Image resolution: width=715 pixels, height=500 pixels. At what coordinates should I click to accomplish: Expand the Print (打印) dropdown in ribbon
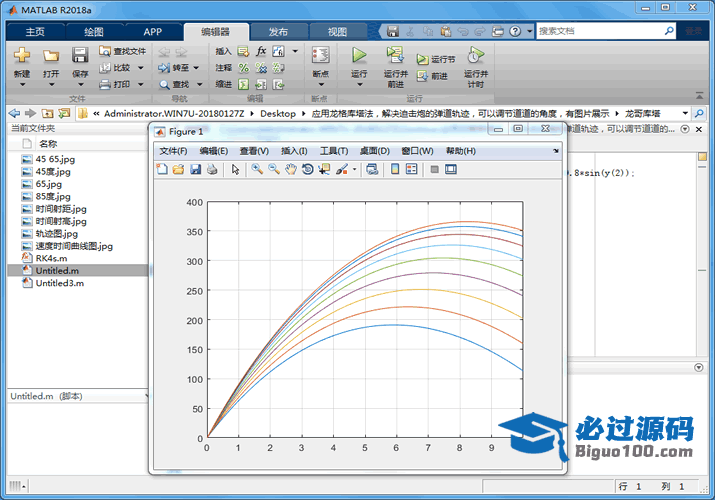140,84
